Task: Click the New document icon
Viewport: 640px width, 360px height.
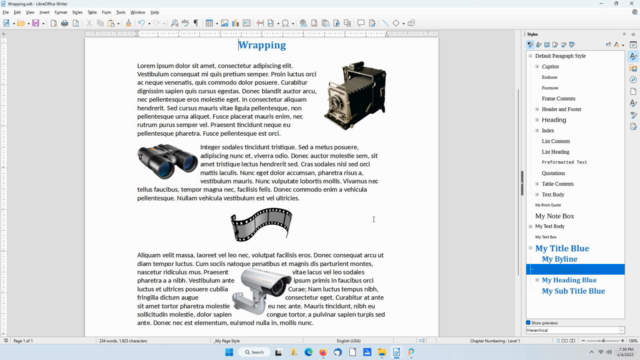Action: tap(6, 23)
